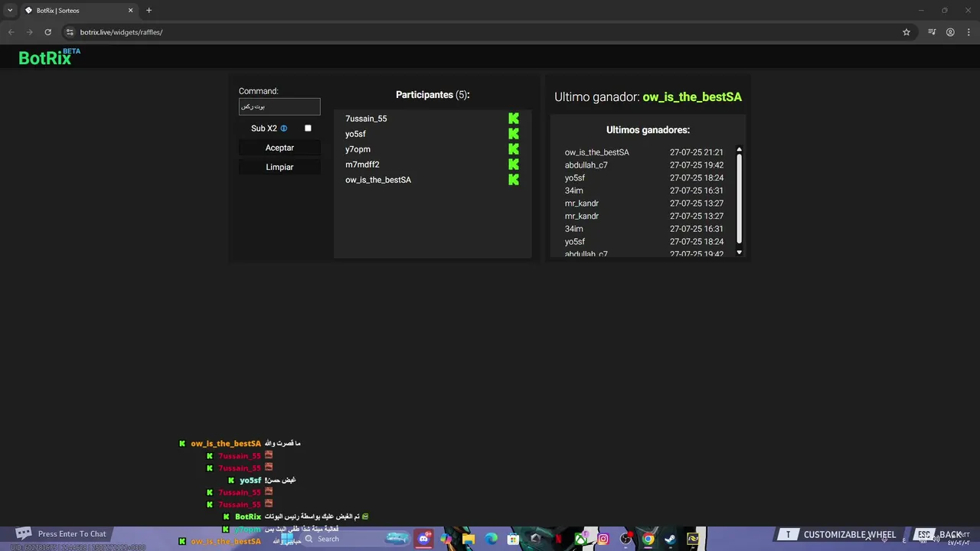This screenshot has height=551, width=980.
Task: Open a new browser tab
Action: pyautogui.click(x=149, y=10)
